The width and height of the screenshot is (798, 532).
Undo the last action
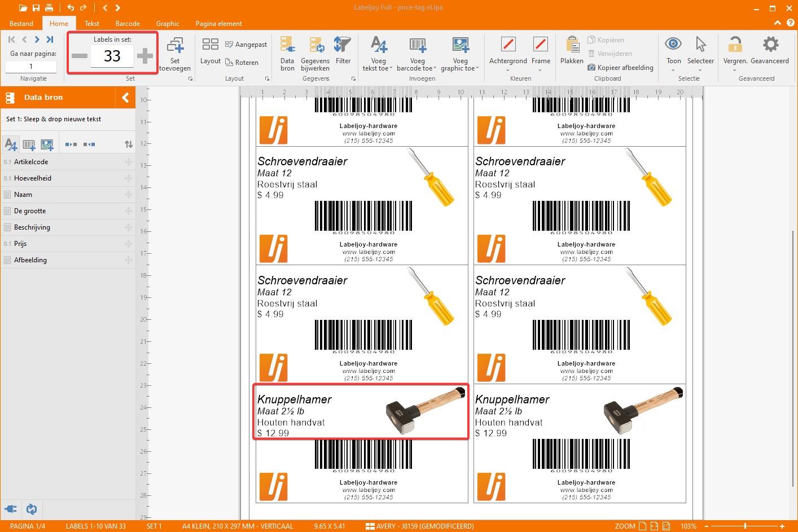tap(71, 8)
